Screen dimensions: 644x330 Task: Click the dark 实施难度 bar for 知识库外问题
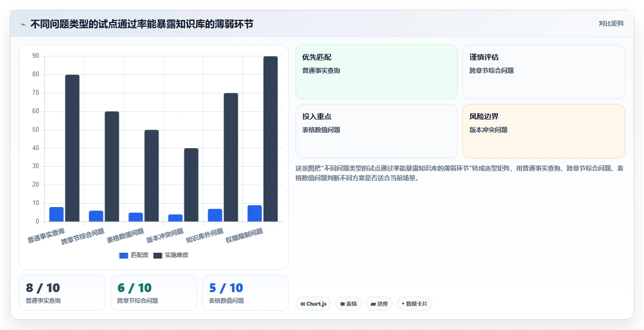231,157
